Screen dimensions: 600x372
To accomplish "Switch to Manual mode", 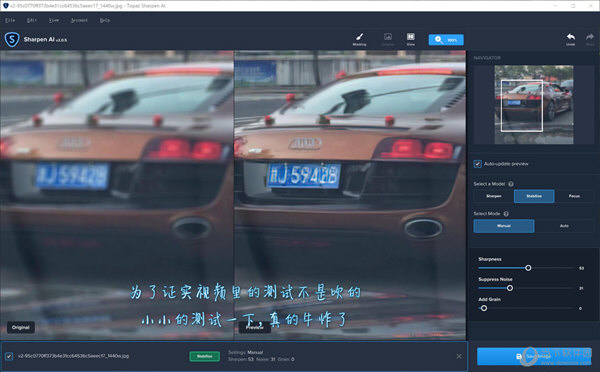I will point(504,226).
